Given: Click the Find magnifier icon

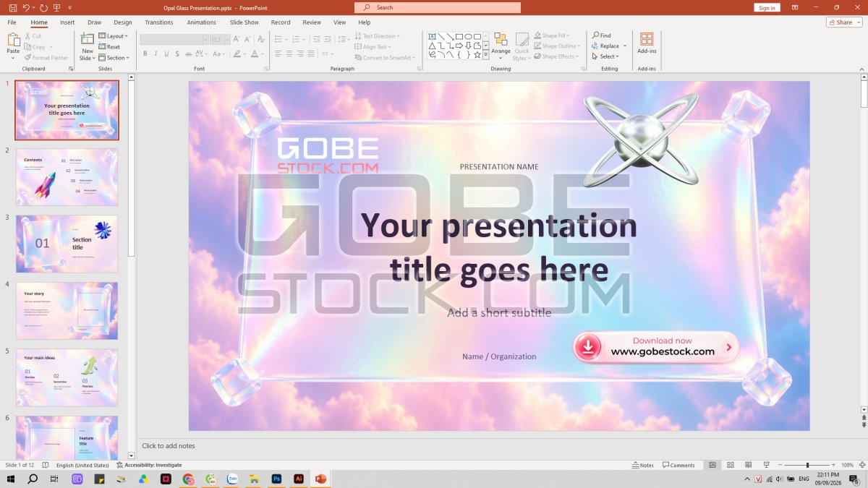Looking at the screenshot, I should pos(596,35).
